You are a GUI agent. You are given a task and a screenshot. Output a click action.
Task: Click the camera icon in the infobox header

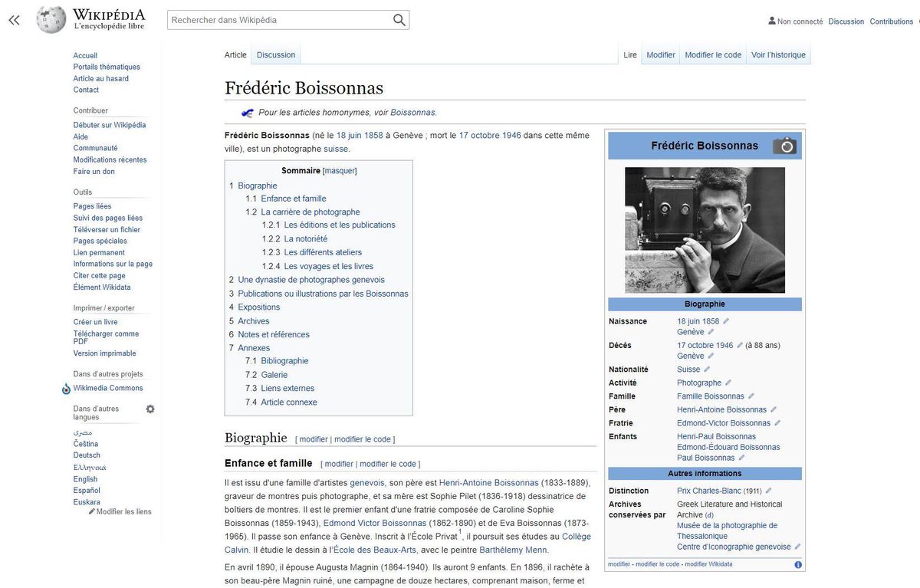784,145
